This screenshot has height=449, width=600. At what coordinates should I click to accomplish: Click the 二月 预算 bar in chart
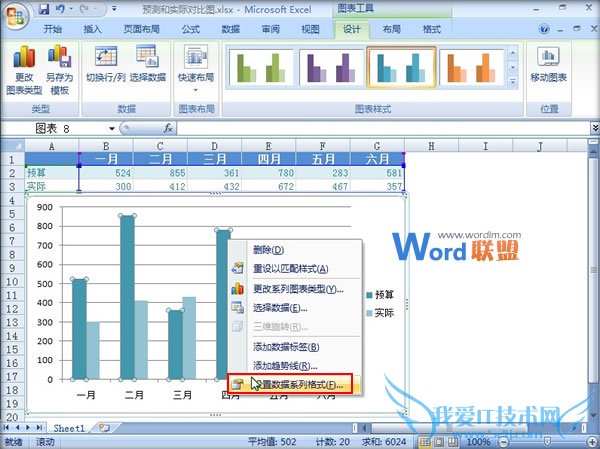tap(127, 297)
